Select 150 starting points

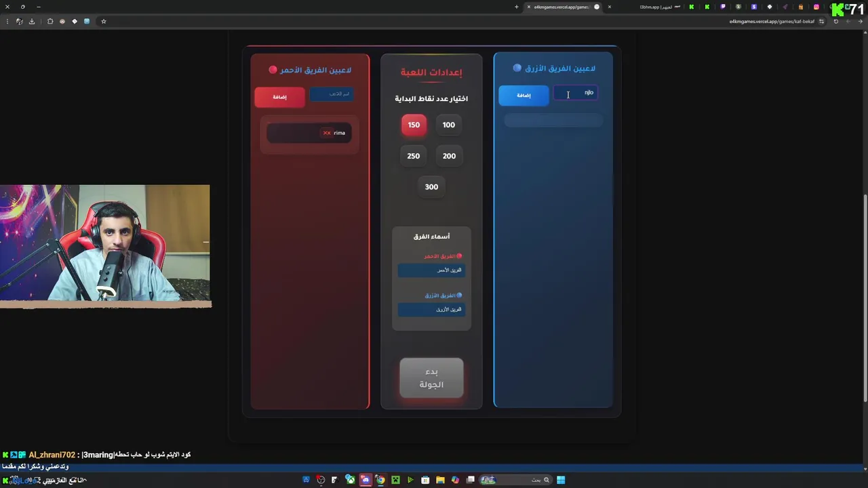(414, 125)
